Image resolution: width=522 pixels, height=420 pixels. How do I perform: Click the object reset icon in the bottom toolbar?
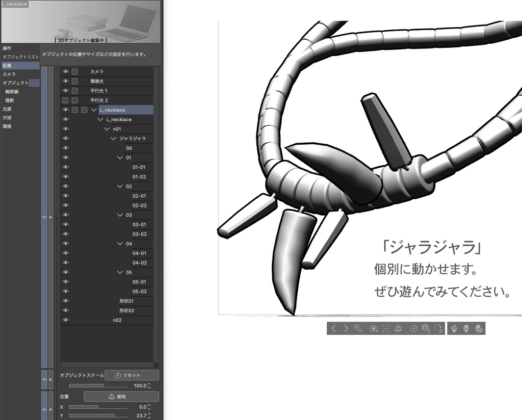pyautogui.click(x=425, y=328)
